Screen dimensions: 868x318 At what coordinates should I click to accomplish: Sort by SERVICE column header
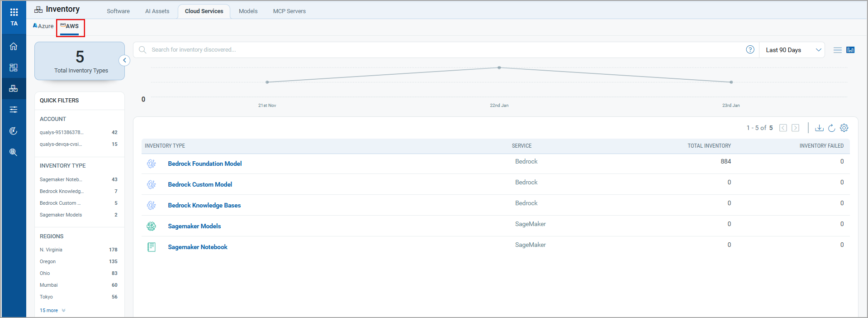(x=522, y=146)
